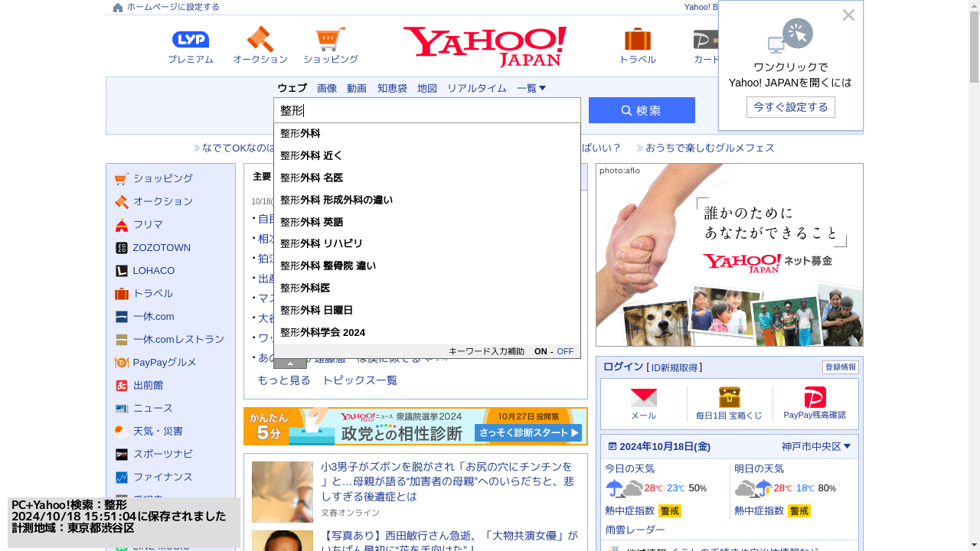This screenshot has width=980, height=551.
Task: Click the home icon for ホームページに設定する
Action: pos(118,8)
